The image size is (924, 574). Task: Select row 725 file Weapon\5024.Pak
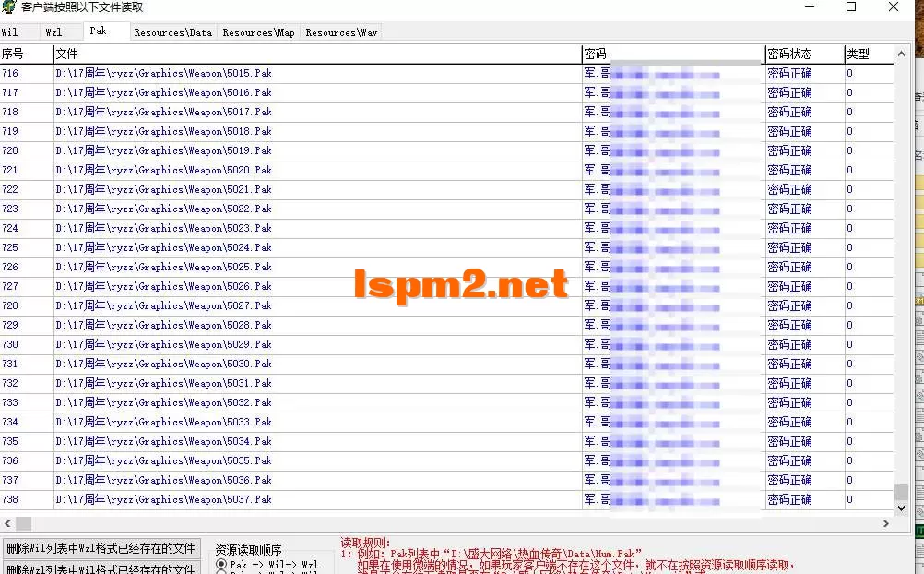coord(317,247)
